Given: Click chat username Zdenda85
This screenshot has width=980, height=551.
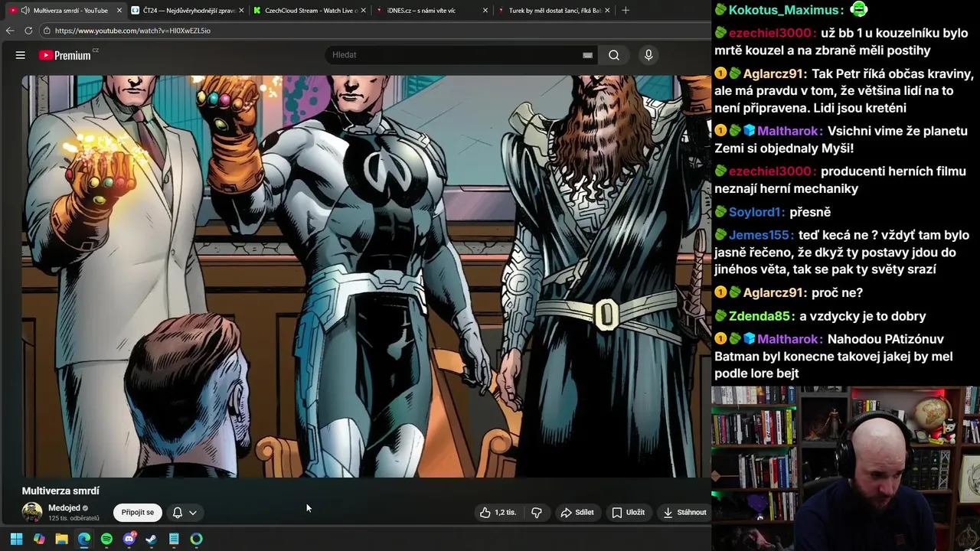Looking at the screenshot, I should [x=759, y=316].
